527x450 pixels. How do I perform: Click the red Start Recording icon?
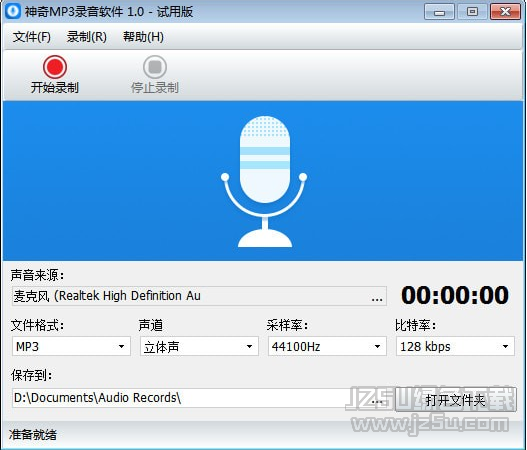coord(55,67)
